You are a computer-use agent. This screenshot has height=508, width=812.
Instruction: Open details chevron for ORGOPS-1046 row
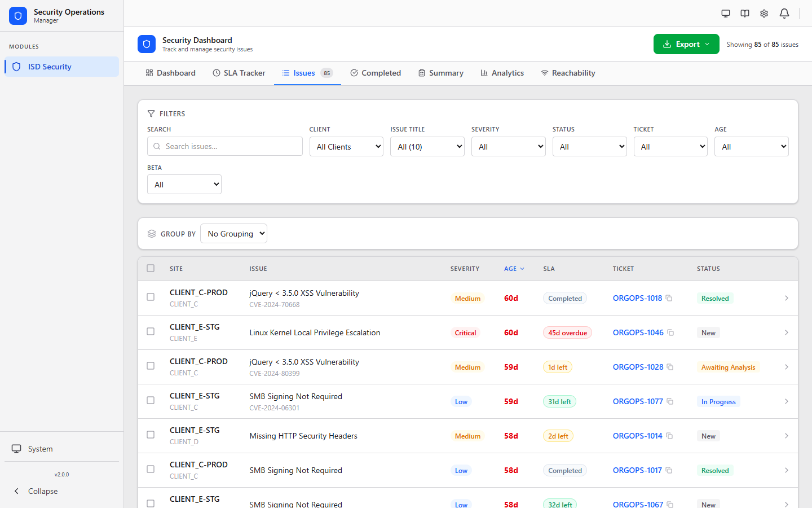787,332
